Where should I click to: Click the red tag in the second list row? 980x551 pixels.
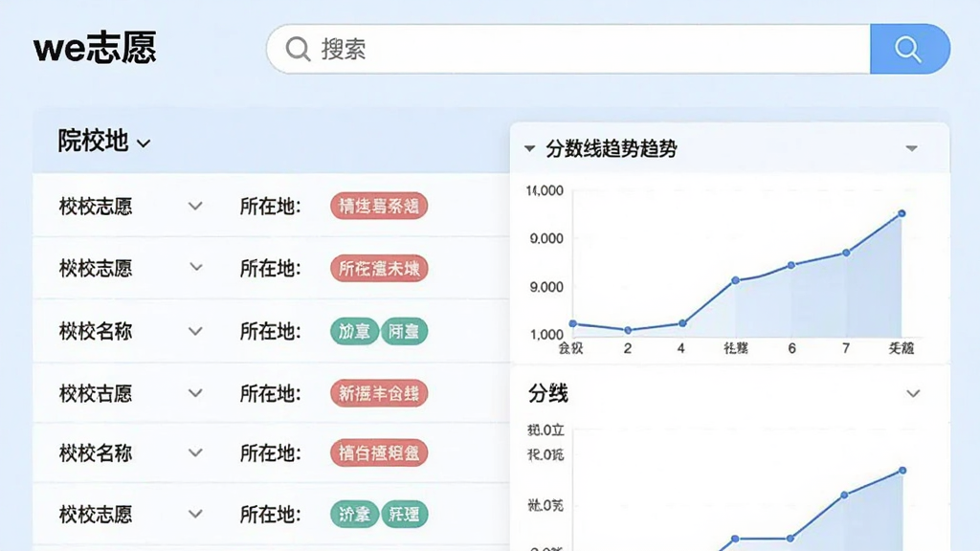point(379,268)
